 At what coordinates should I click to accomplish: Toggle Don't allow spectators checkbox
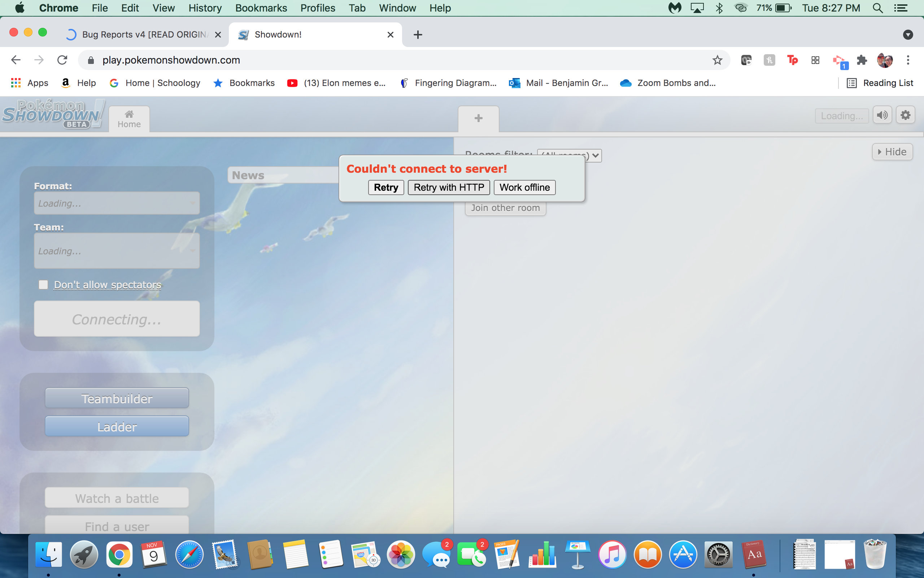(43, 285)
